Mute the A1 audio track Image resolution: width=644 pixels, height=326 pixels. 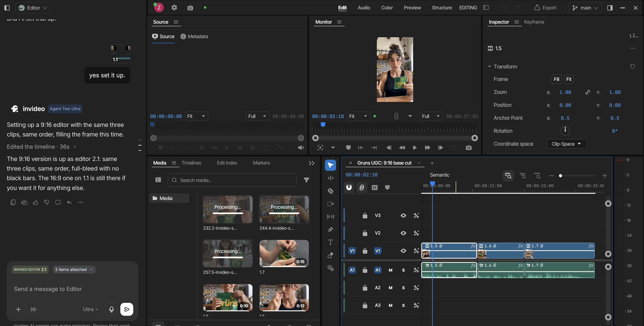coord(390,270)
